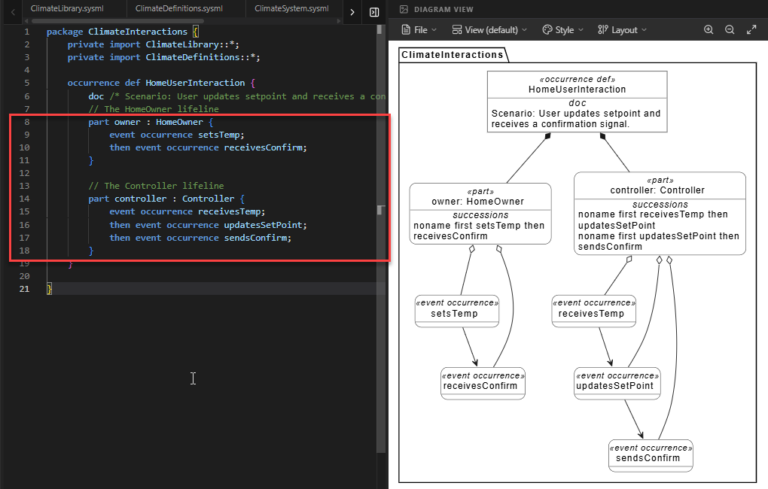The image size is (768, 489).
Task: Click '// The HomeOwner lifeline' comment
Action: tap(153, 109)
